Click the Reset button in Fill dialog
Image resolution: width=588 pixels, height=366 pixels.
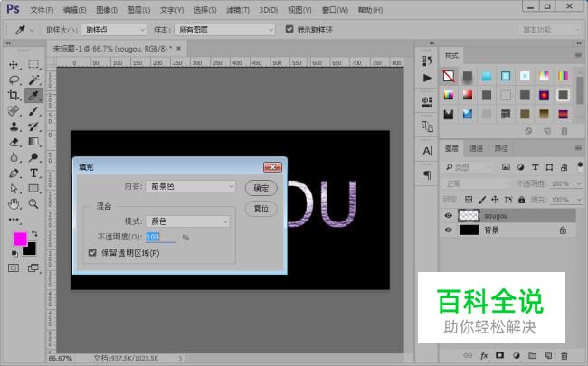261,208
